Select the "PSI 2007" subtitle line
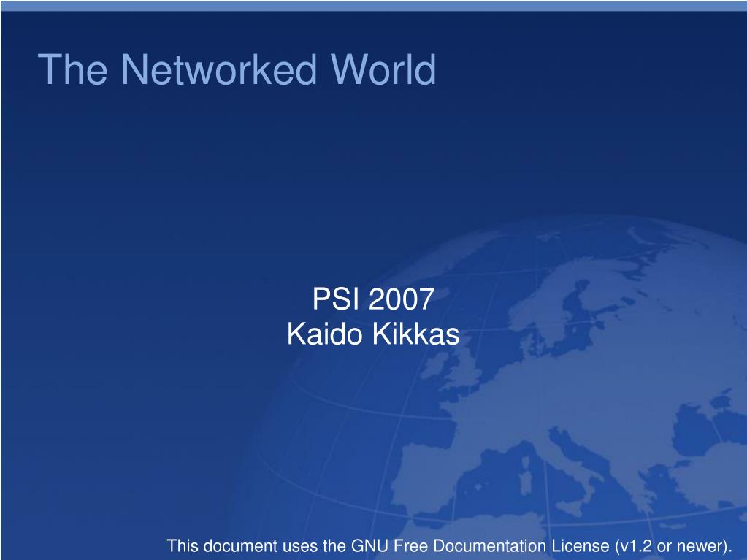Image resolution: width=747 pixels, height=560 pixels. click(x=373, y=299)
